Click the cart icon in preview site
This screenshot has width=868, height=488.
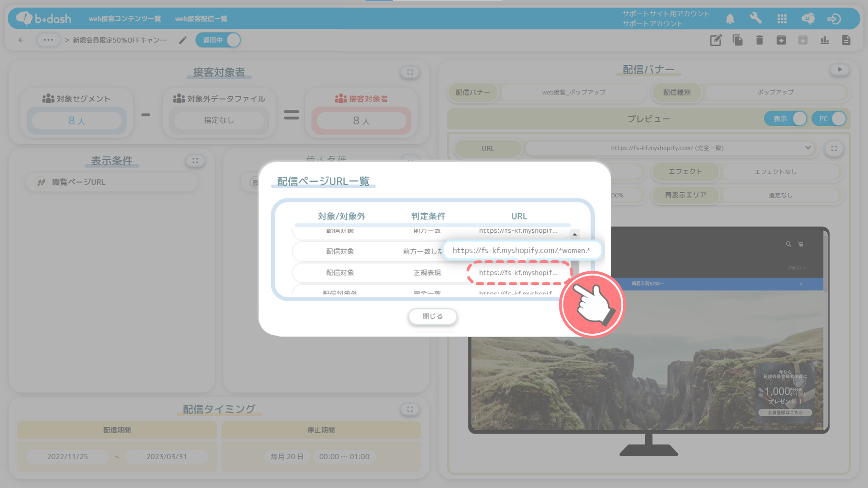pos(800,244)
